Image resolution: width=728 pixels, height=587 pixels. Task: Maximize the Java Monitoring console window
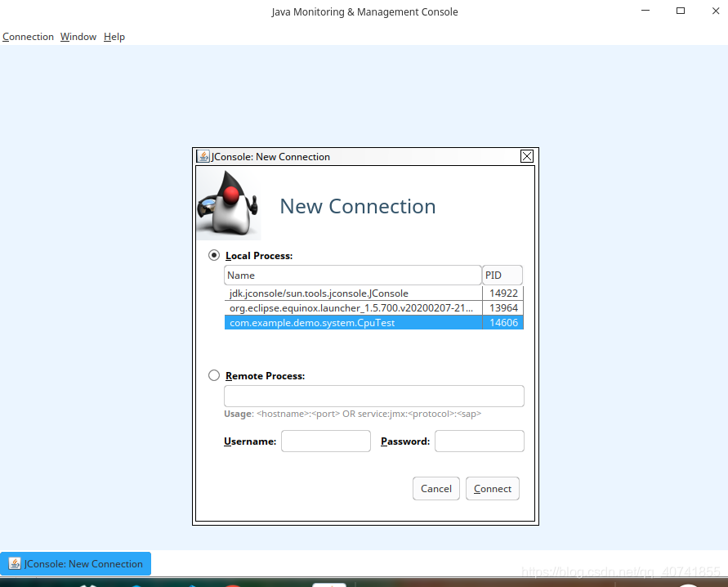coord(680,11)
